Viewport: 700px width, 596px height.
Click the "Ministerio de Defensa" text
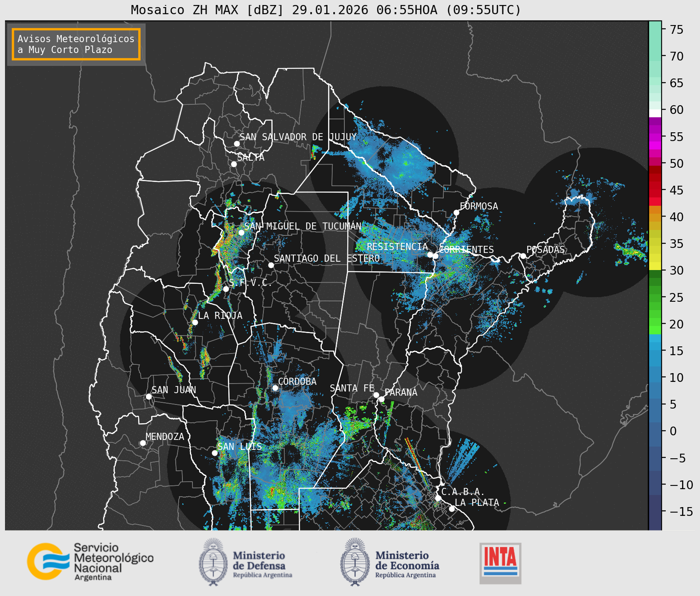tap(262, 565)
